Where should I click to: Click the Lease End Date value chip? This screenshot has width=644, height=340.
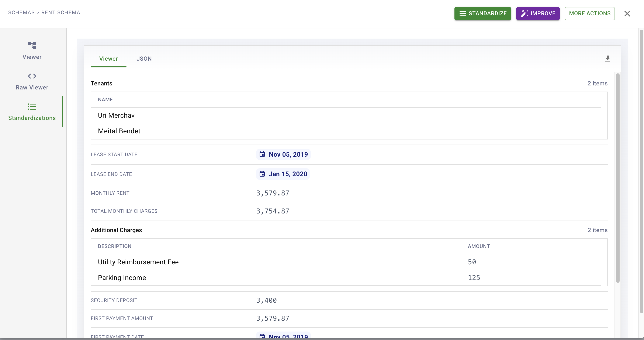point(283,174)
